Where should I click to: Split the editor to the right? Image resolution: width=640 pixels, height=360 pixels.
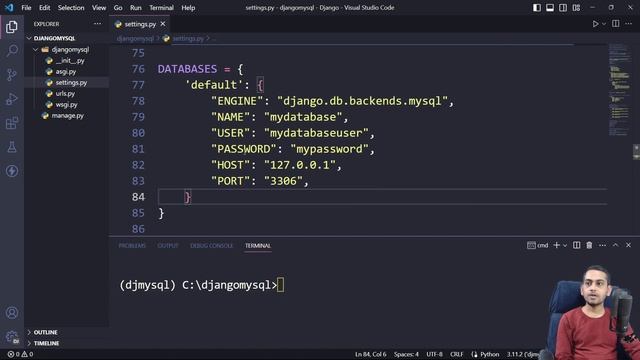[x=616, y=24]
